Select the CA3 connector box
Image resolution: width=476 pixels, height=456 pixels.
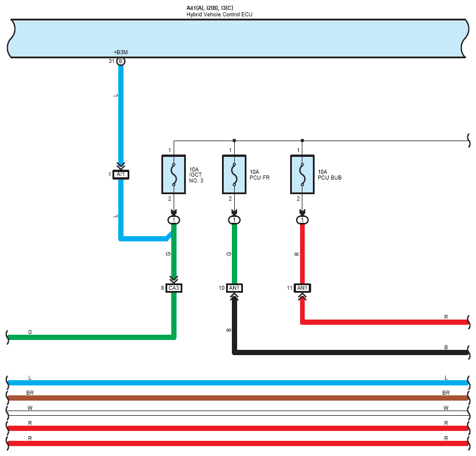click(174, 288)
